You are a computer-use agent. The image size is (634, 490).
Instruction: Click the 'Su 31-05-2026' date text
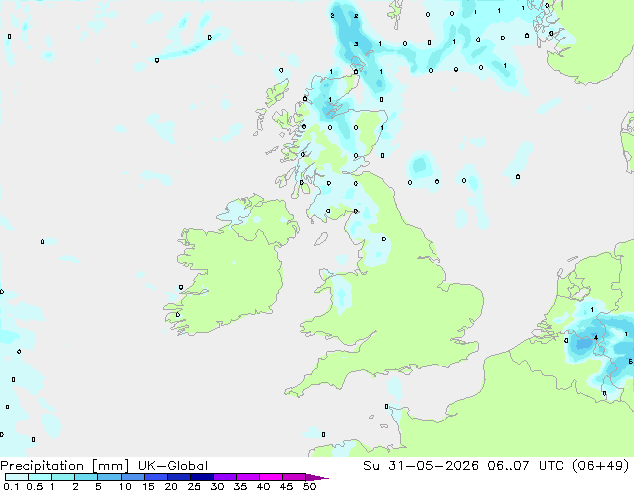[x=421, y=466]
